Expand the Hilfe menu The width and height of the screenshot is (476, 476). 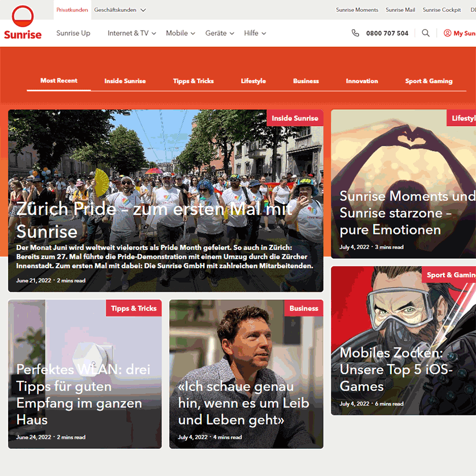coord(255,33)
